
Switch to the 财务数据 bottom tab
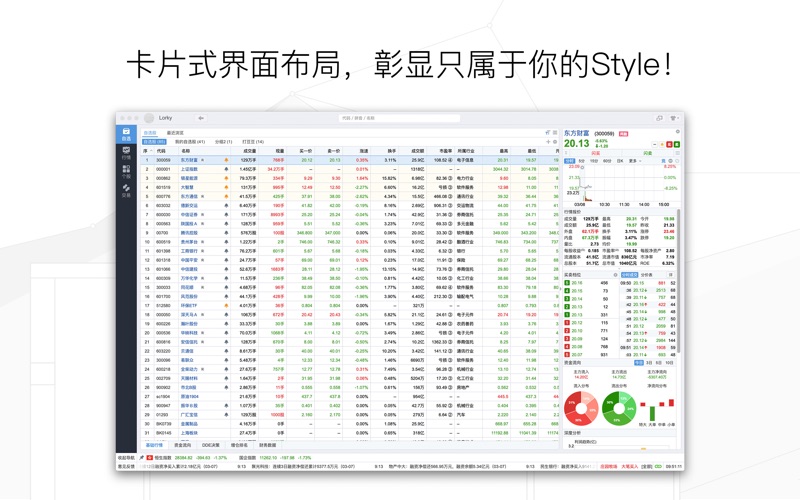click(267, 445)
